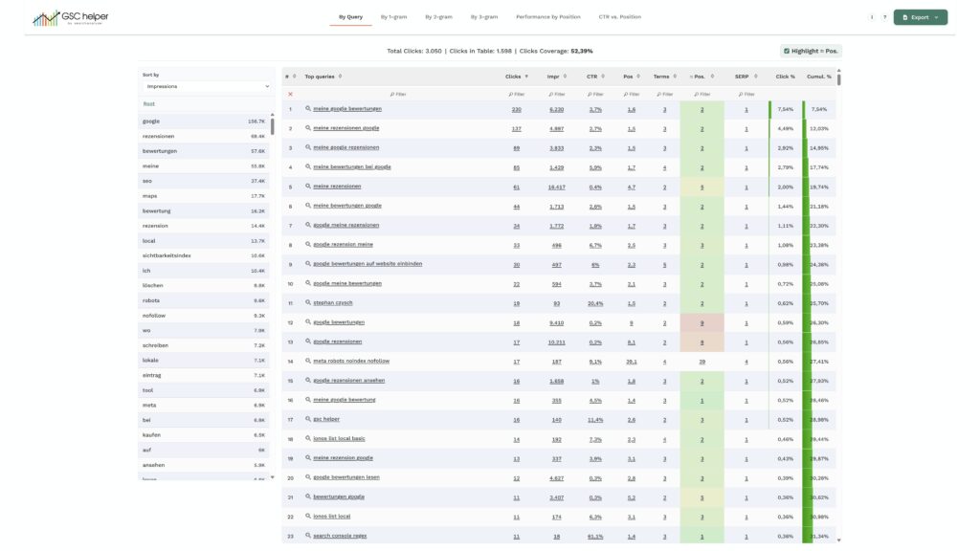Sort the table by Clicks column header
Viewport: 980px width, 551px height.
tap(514, 77)
